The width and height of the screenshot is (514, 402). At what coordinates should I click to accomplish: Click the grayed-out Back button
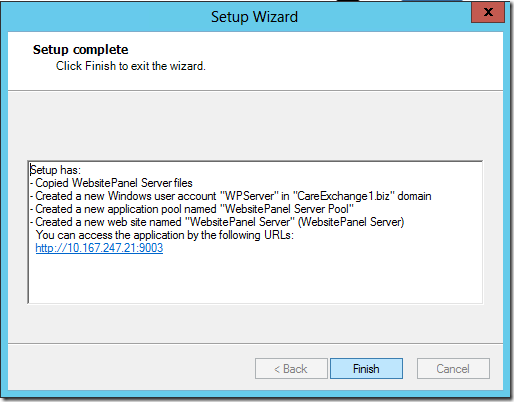point(291,369)
